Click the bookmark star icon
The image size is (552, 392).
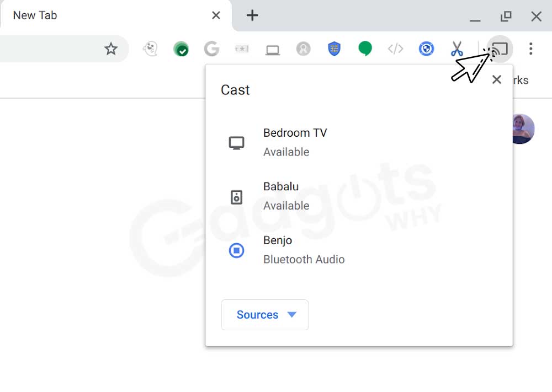coord(111,49)
